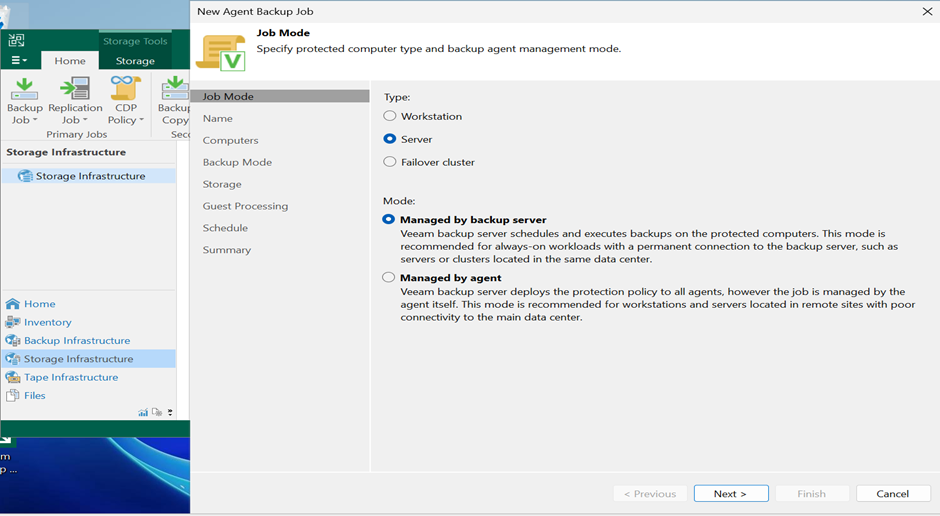Viewport: 940px width, 516px height.
Task: Click the chart icon under navigation pane
Action: [x=143, y=412]
